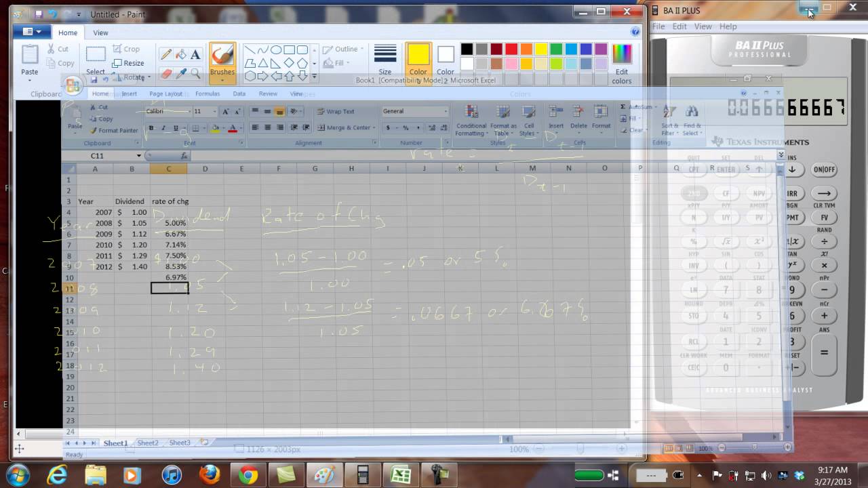
Task: Click the Paste clipboard icon
Action: click(x=30, y=54)
